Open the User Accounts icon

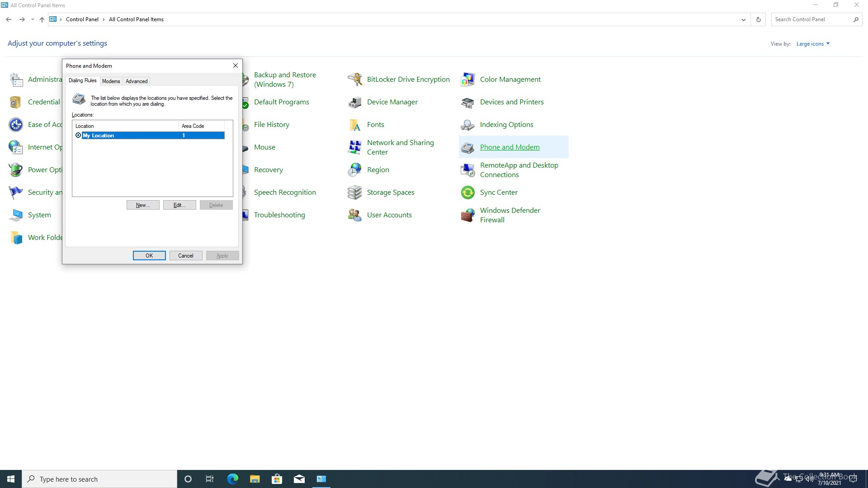[355, 215]
